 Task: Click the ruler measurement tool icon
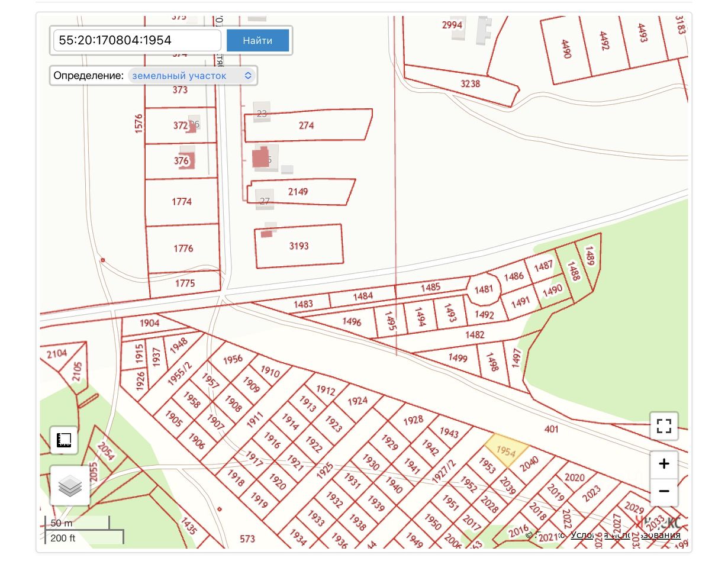[64, 440]
